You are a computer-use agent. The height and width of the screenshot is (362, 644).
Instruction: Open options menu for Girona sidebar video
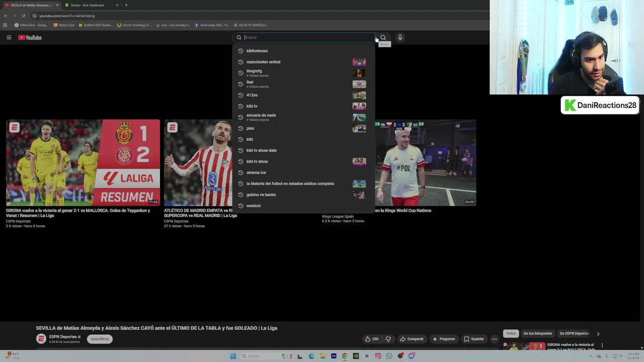point(602,345)
